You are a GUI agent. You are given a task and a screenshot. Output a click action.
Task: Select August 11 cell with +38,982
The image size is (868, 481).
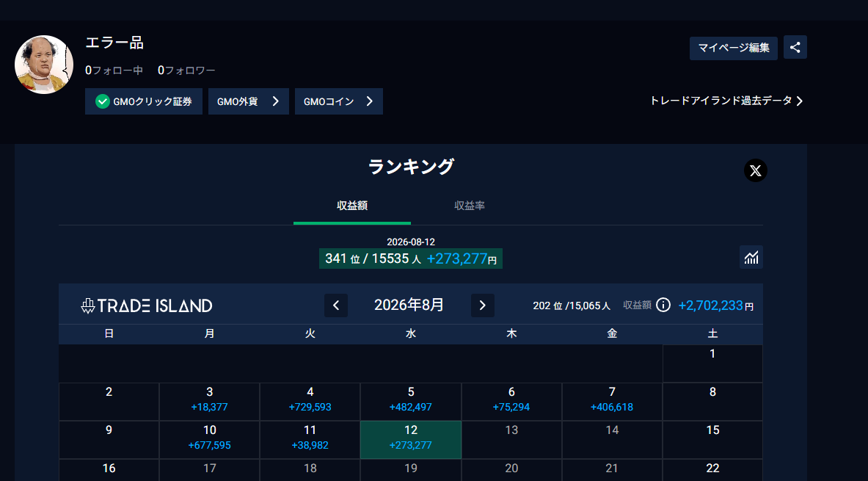point(310,440)
